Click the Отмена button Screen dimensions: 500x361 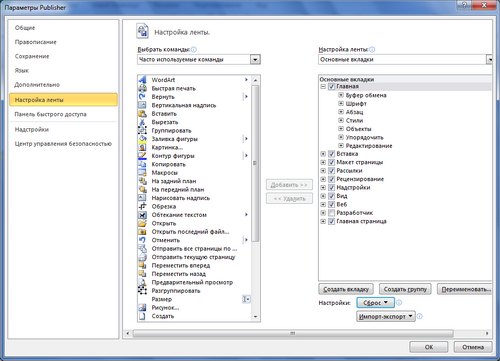pyautogui.click(x=473, y=347)
